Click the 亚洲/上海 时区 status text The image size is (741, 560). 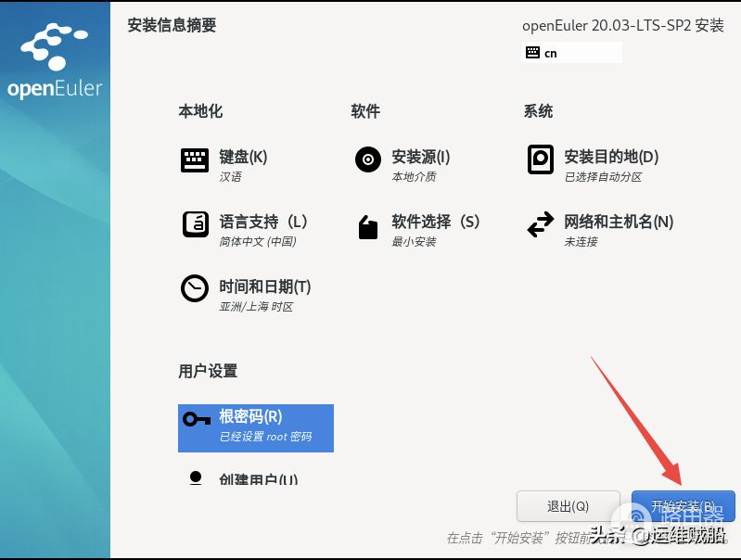click(256, 307)
